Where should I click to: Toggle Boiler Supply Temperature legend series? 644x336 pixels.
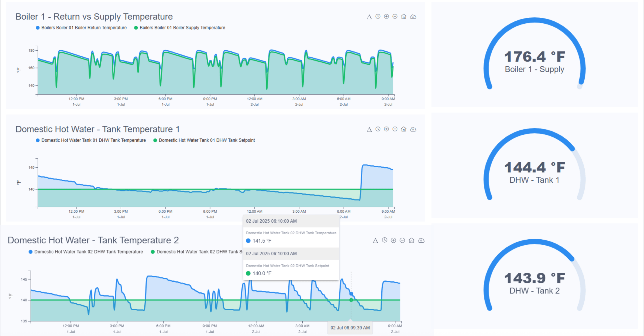pos(182,28)
